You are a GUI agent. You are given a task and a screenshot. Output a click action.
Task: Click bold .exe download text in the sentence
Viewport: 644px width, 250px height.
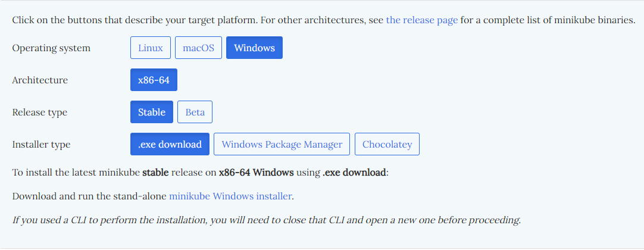[x=354, y=172]
